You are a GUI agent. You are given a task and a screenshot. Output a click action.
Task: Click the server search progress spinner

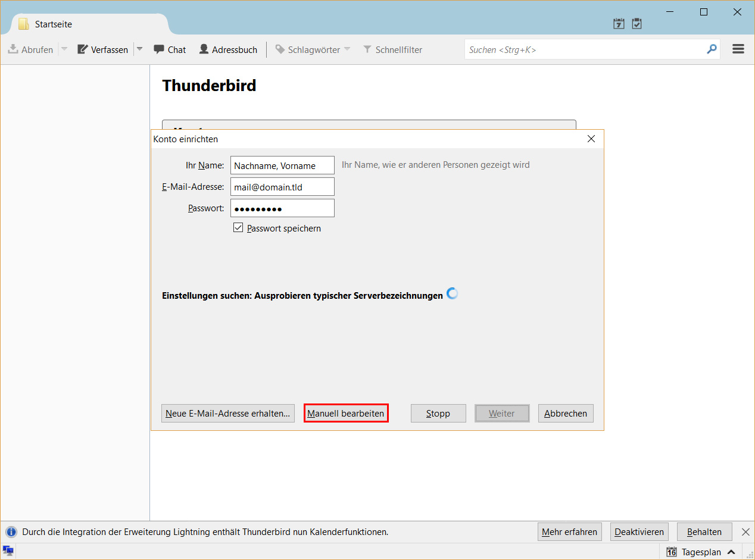(452, 293)
